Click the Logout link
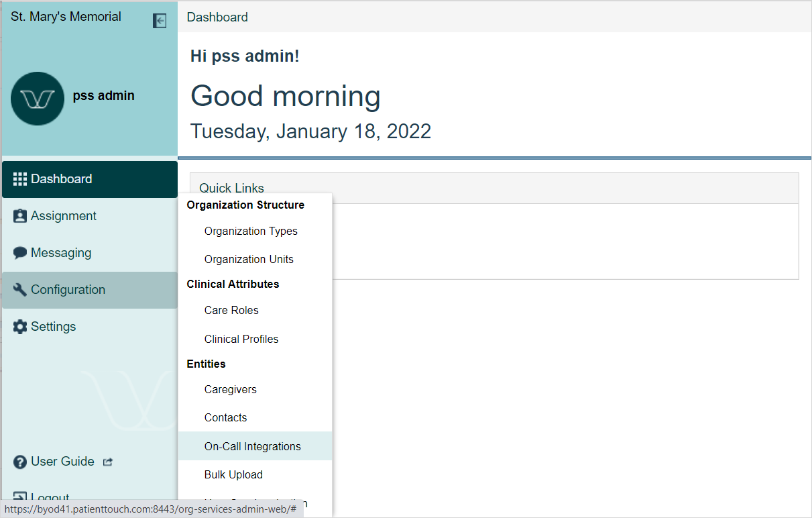Screen dimensions: 812x518 pyautogui.click(x=50, y=498)
